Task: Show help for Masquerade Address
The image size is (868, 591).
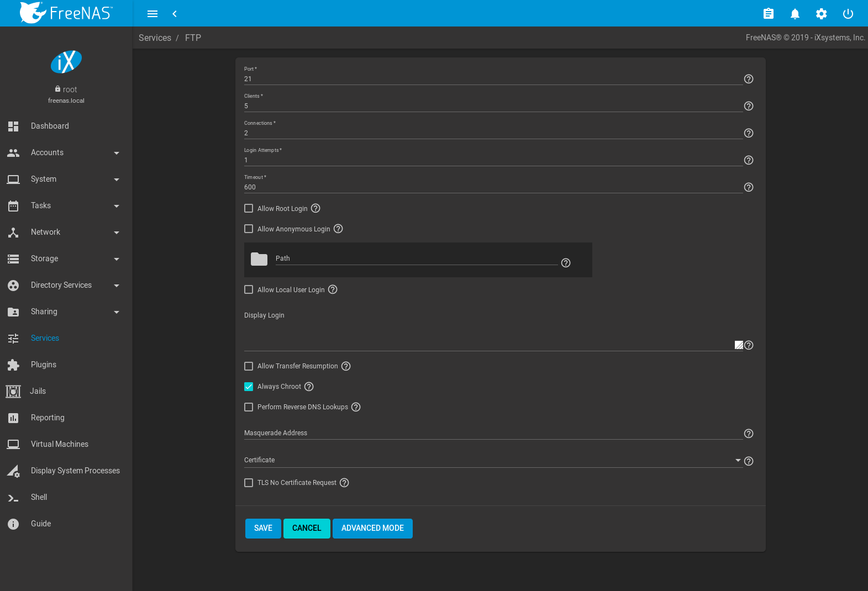Action: [749, 434]
